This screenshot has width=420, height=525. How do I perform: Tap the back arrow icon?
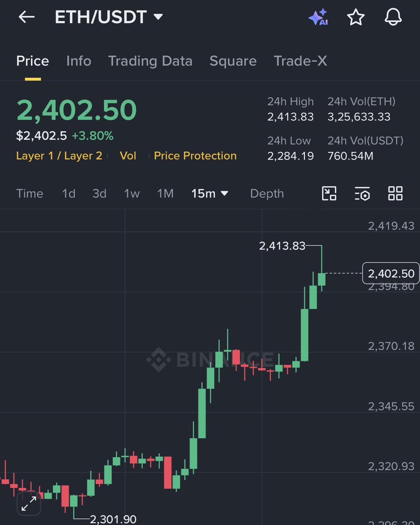pyautogui.click(x=27, y=17)
